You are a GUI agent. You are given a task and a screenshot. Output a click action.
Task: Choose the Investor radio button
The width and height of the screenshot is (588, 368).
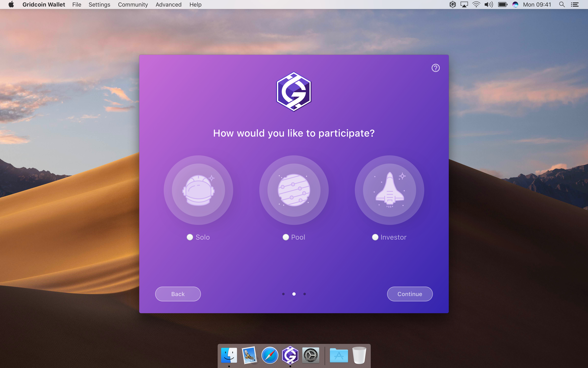tap(375, 237)
